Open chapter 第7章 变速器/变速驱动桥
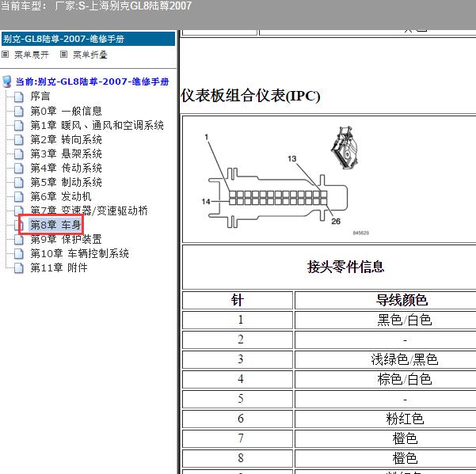The image size is (476, 474). [89, 210]
